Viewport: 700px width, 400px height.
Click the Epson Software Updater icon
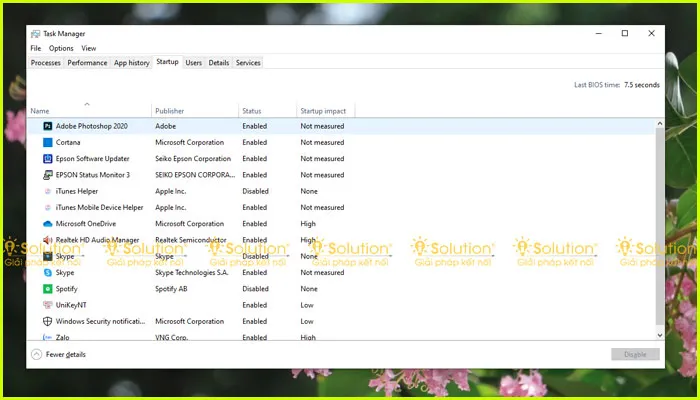pyautogui.click(x=47, y=158)
